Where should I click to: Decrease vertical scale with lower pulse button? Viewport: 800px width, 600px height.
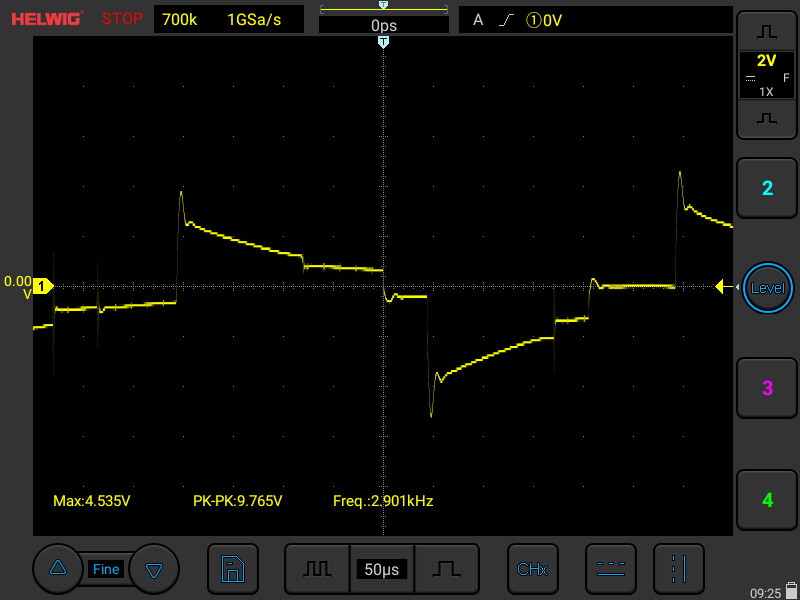coord(766,118)
